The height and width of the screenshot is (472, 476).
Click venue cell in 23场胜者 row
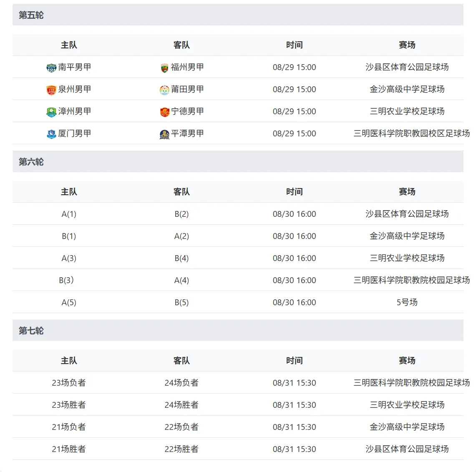click(407, 404)
